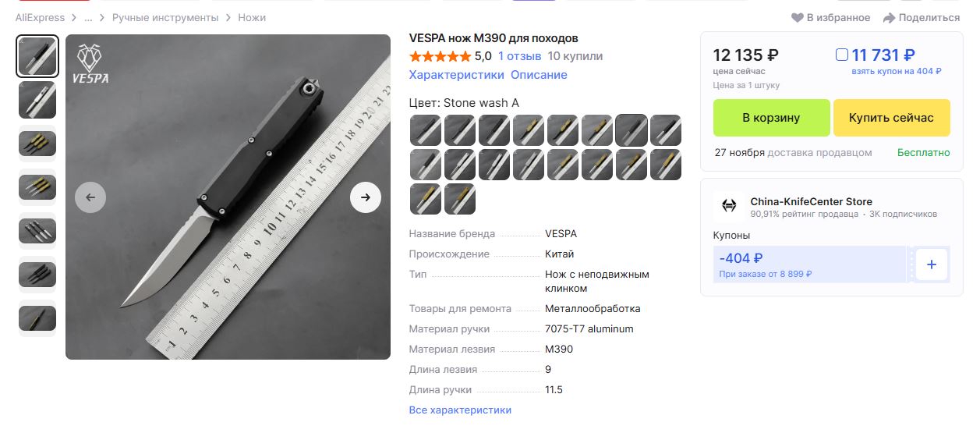Open the 1 отзыв reviews link
The width and height of the screenshot is (980, 433).
click(x=519, y=56)
